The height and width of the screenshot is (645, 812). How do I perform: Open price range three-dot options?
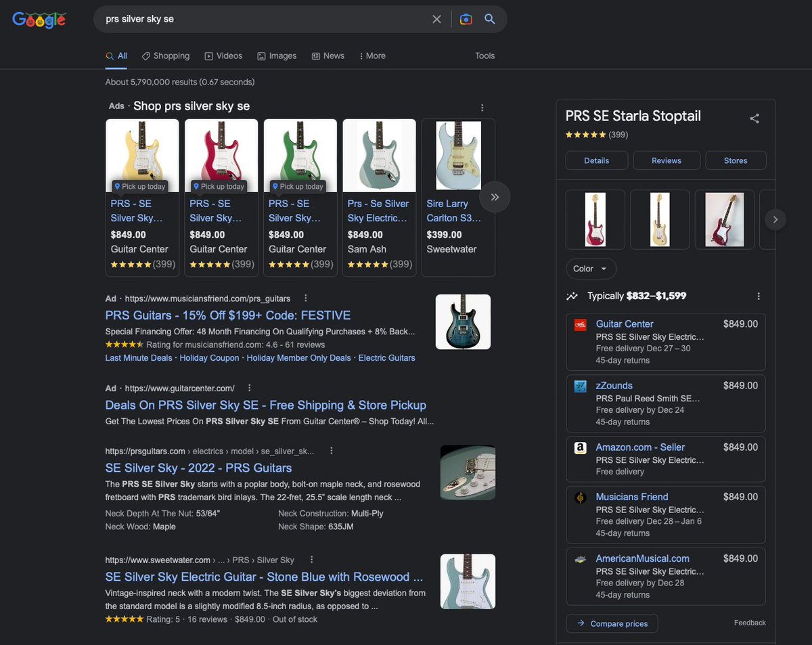click(759, 296)
